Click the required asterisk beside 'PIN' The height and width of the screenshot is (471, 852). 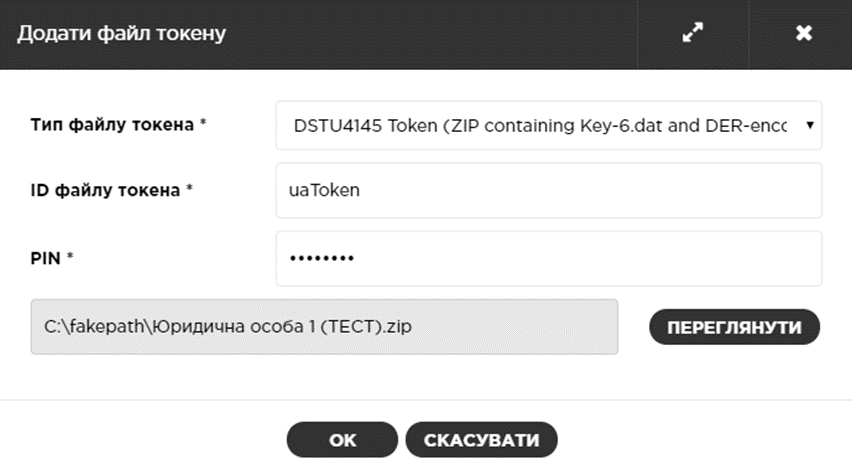click(70, 258)
